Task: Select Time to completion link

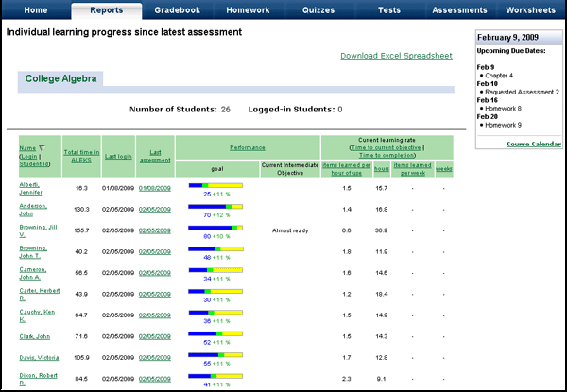Action: coord(387,155)
